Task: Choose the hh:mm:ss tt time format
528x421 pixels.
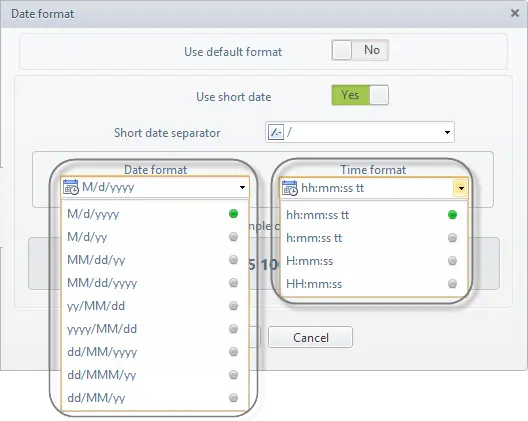Action: 373,215
